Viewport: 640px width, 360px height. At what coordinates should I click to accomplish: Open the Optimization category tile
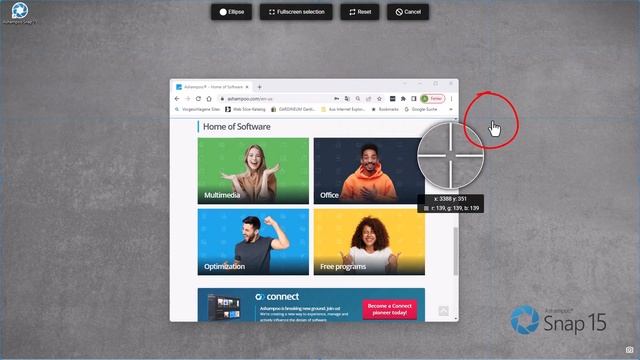coord(253,242)
